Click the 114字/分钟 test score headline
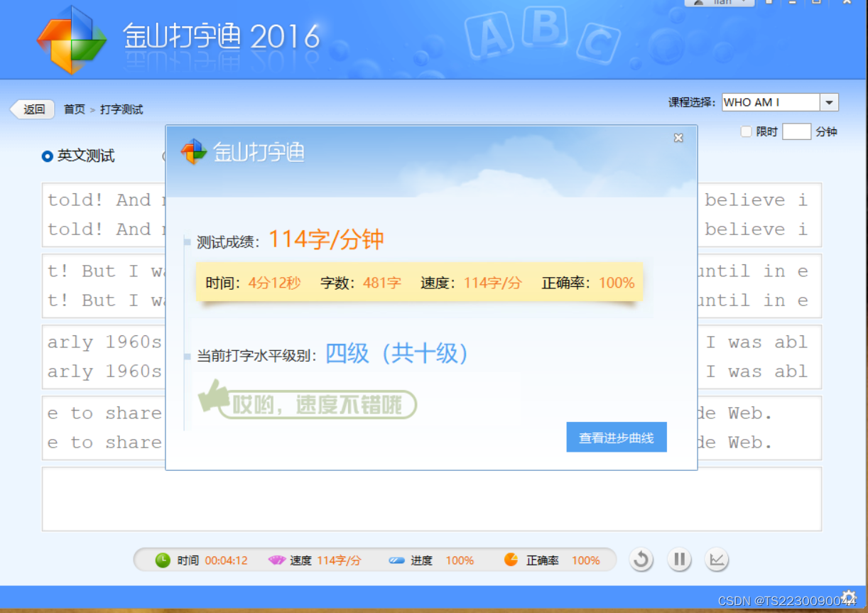The height and width of the screenshot is (613, 868). click(x=326, y=239)
